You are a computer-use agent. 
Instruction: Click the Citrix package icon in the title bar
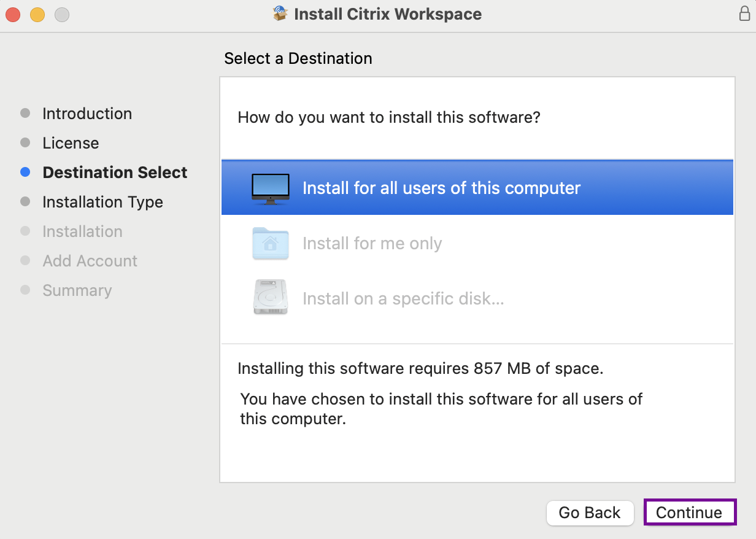[280, 14]
